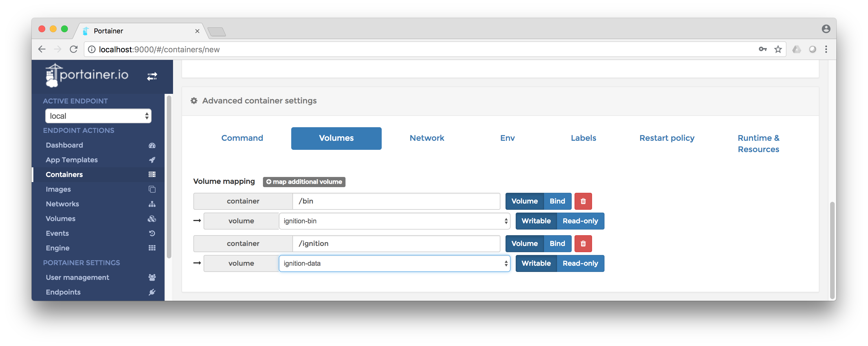Screen dimensions: 868x346
Task: Close the Portainer browser tab
Action: tap(197, 31)
